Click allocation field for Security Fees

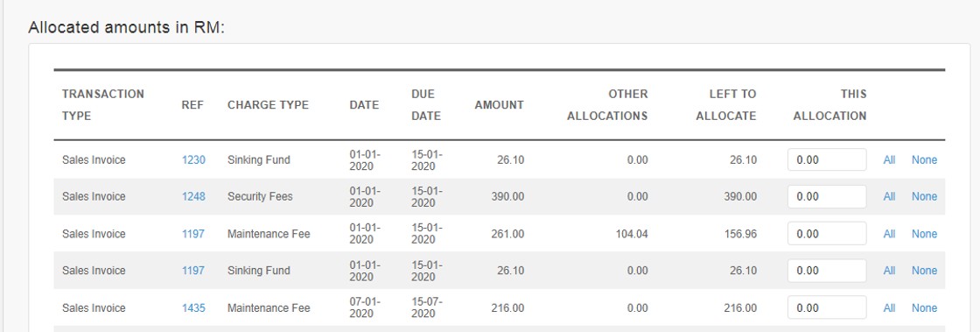coord(827,197)
